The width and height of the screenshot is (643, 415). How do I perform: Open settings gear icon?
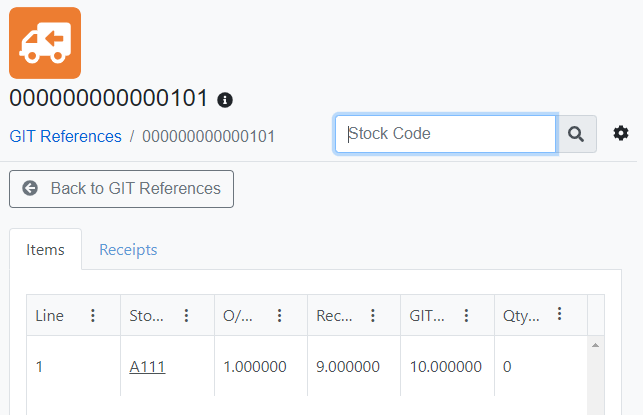pos(621,133)
